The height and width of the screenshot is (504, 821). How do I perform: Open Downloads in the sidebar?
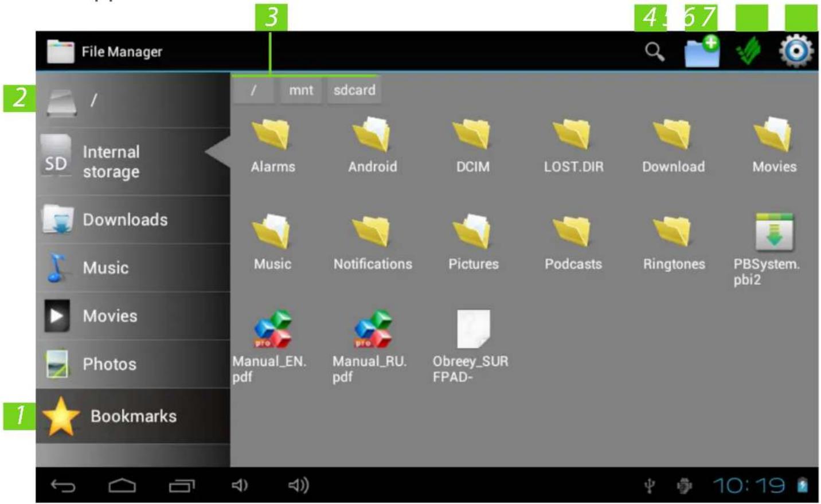pyautogui.click(x=133, y=220)
